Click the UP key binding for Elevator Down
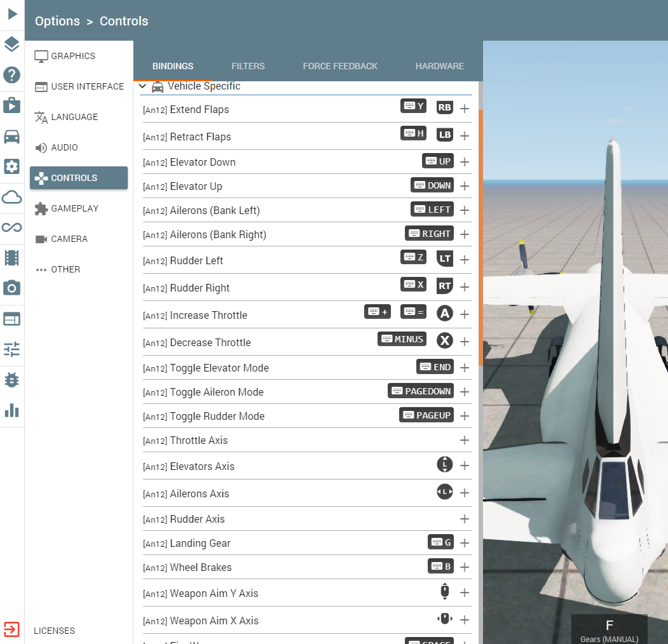Screen dimensions: 668x644 pyautogui.click(x=437, y=161)
